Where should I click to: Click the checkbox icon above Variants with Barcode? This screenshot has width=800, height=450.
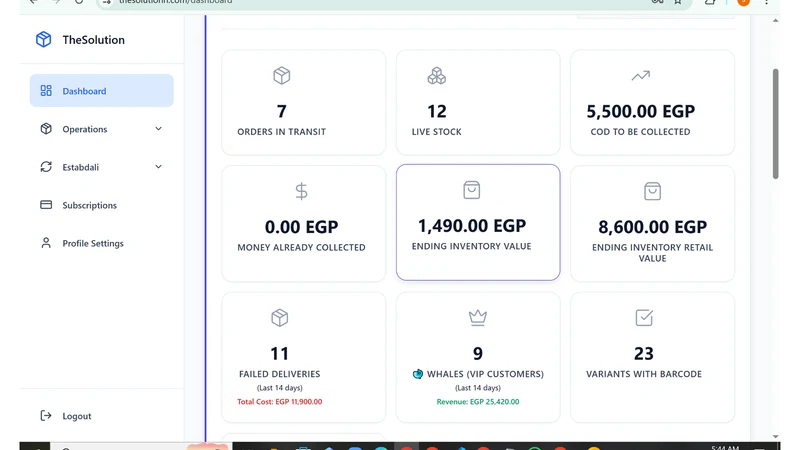(x=644, y=317)
